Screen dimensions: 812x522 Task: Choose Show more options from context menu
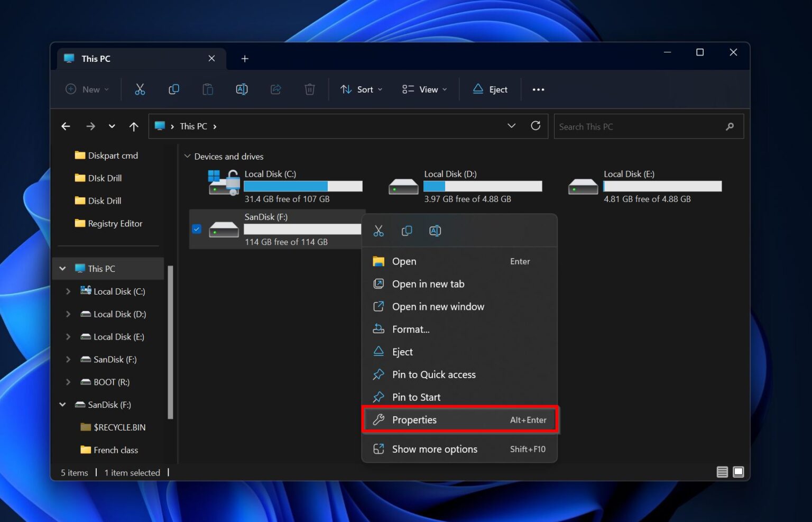(434, 448)
